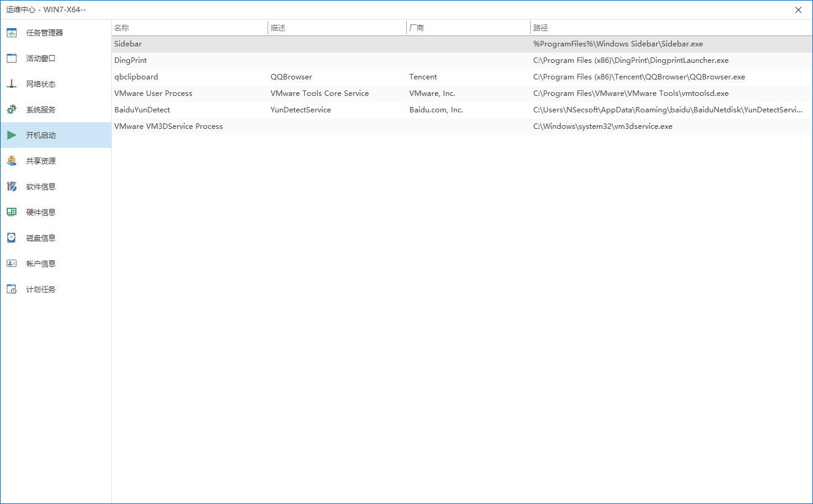Sort by the 路径 column header
The image size is (813, 504).
pos(671,28)
